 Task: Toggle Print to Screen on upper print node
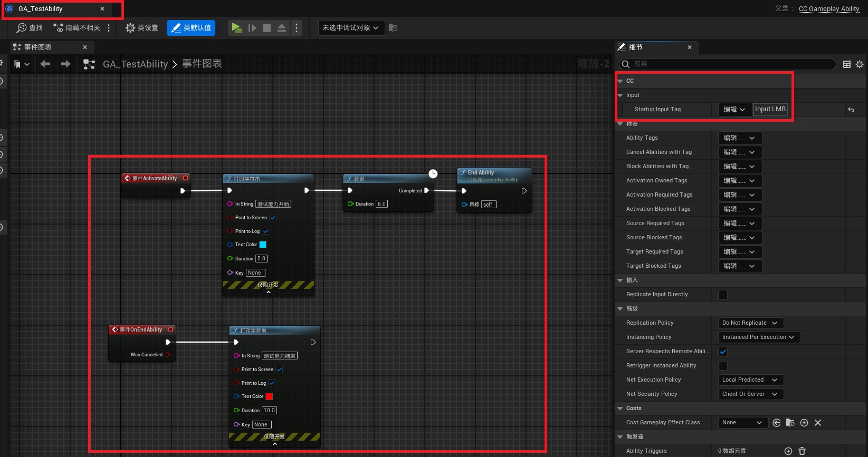[273, 218]
